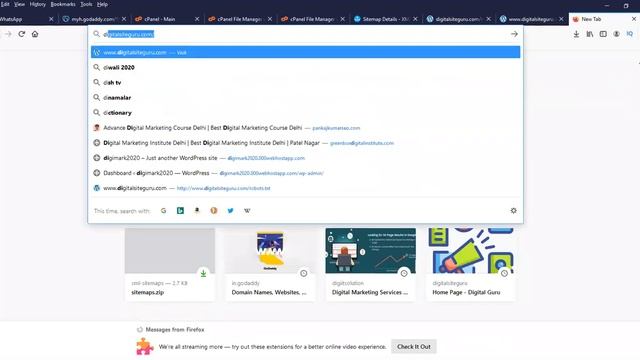Reload the current page

(22, 34)
